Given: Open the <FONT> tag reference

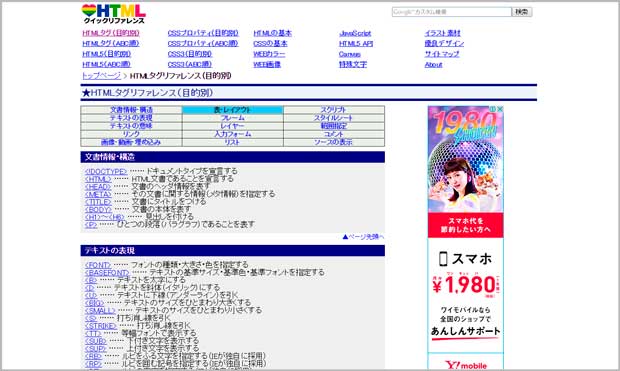Looking at the screenshot, I should [98, 265].
